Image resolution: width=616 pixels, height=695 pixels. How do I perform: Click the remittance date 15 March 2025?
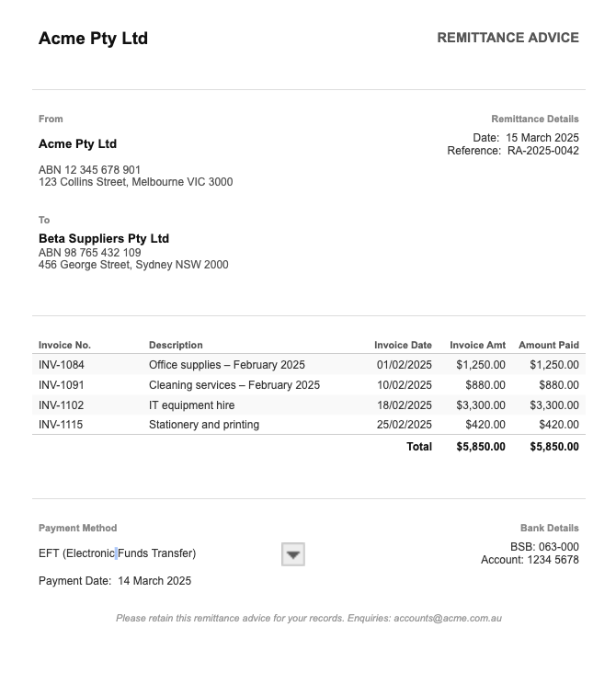tap(542, 138)
